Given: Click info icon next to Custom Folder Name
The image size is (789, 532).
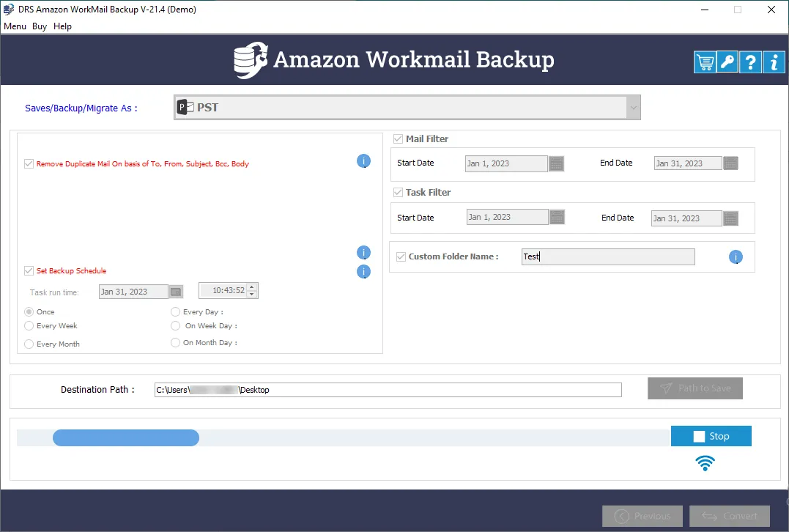Looking at the screenshot, I should pyautogui.click(x=736, y=257).
